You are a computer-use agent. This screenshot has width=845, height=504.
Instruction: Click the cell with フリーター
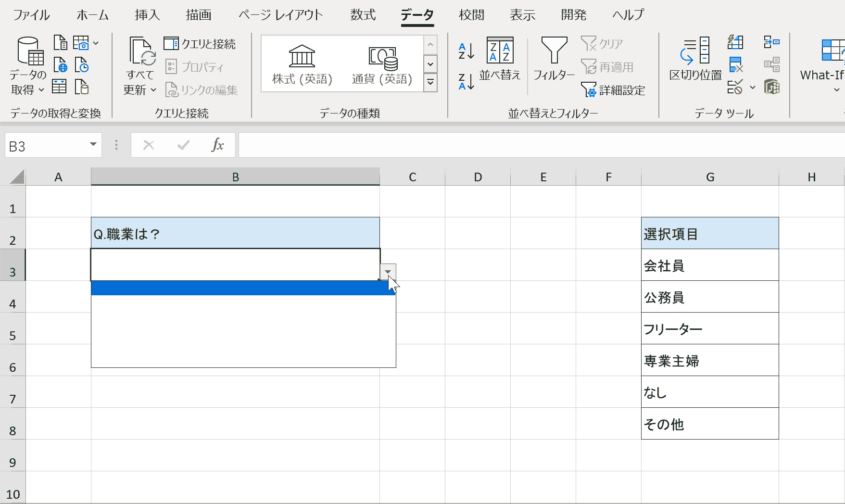click(x=710, y=328)
